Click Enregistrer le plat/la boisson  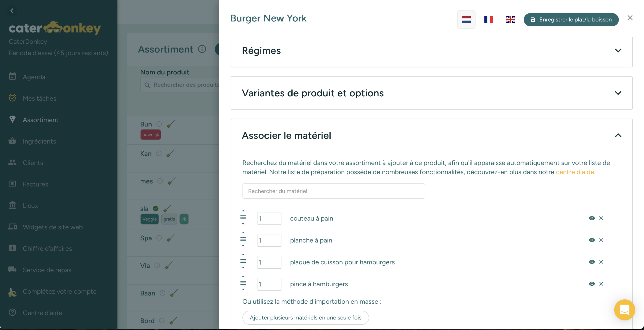571,19
